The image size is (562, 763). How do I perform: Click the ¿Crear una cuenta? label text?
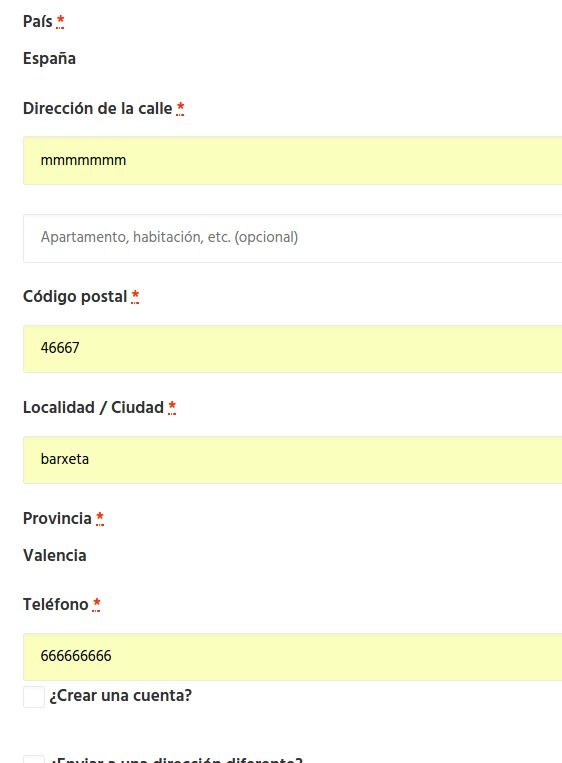[121, 696]
